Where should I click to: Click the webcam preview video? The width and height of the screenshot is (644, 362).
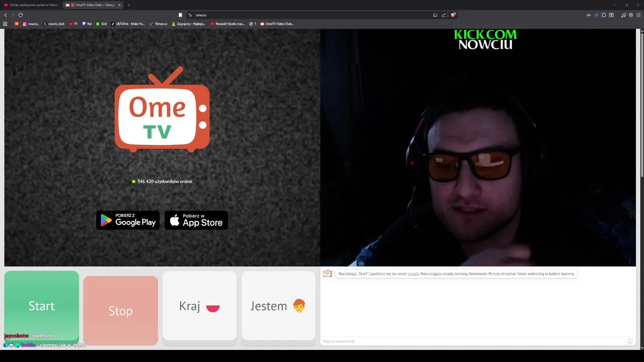478,147
